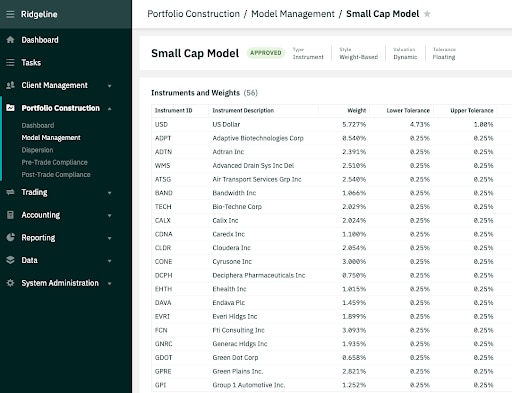
Task: Click the Accounting calculator icon
Action: click(x=10, y=215)
